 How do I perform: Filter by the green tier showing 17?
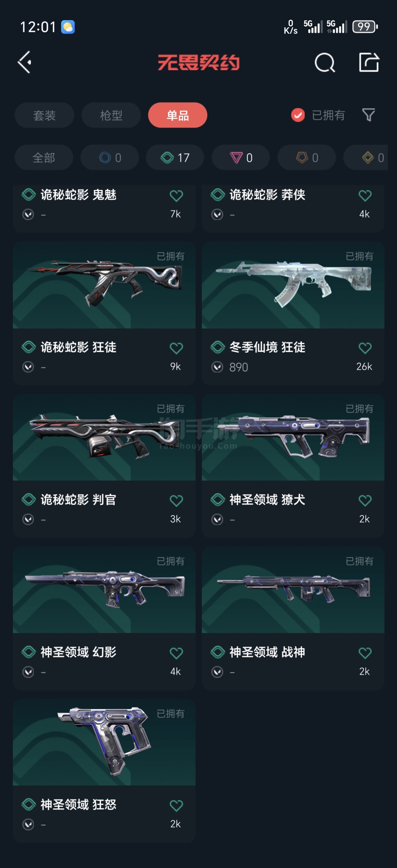(x=175, y=157)
